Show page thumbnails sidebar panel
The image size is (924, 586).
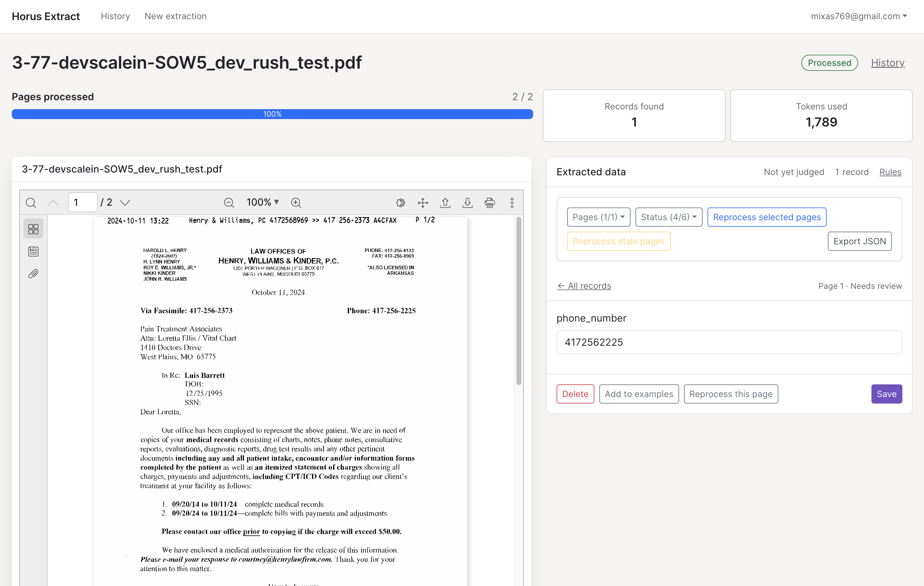pyautogui.click(x=33, y=229)
